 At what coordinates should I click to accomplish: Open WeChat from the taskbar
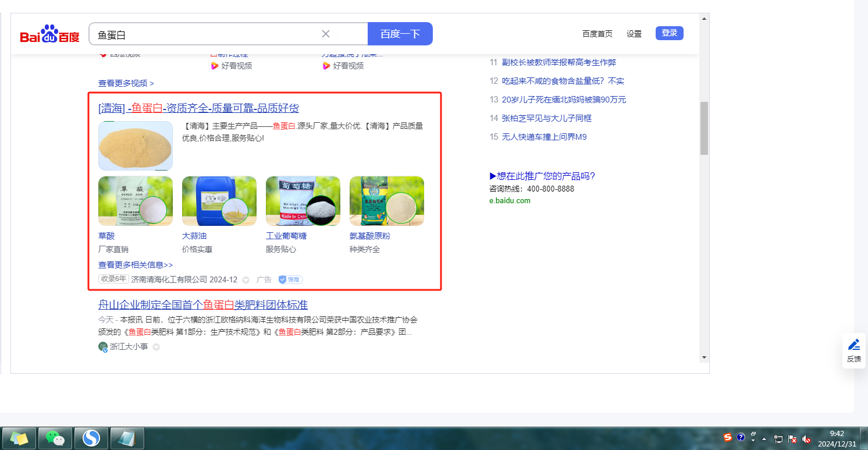pyautogui.click(x=55, y=438)
